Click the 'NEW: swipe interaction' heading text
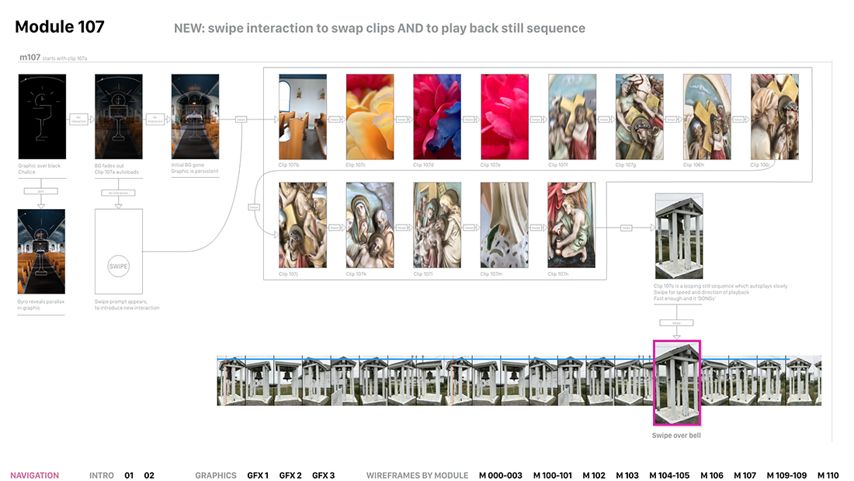Screen dimensions: 854x481 380,28
